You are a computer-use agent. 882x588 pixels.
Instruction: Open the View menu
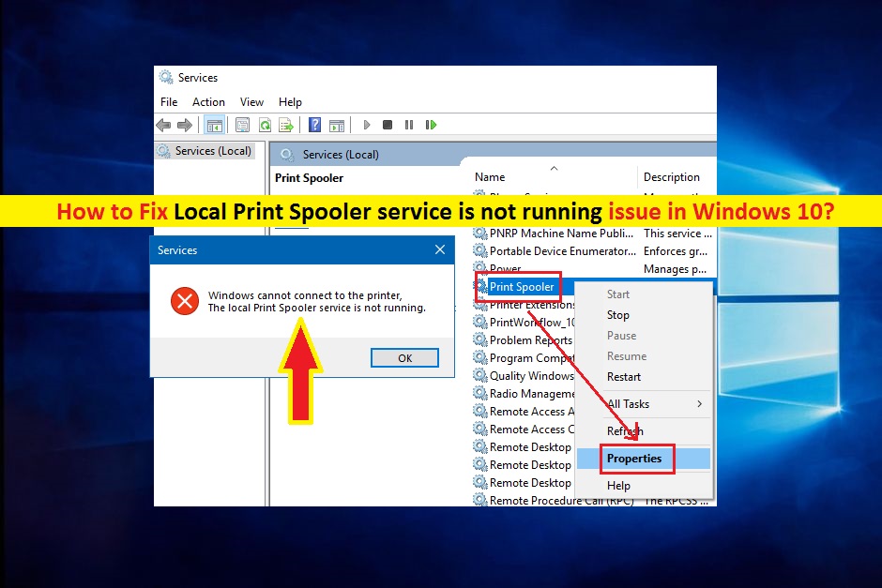tap(251, 101)
